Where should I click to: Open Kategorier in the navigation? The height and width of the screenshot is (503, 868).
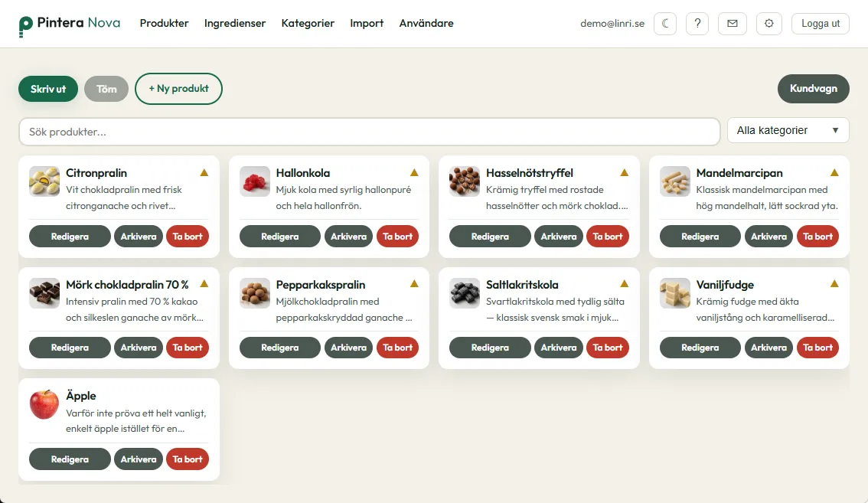[x=308, y=23]
